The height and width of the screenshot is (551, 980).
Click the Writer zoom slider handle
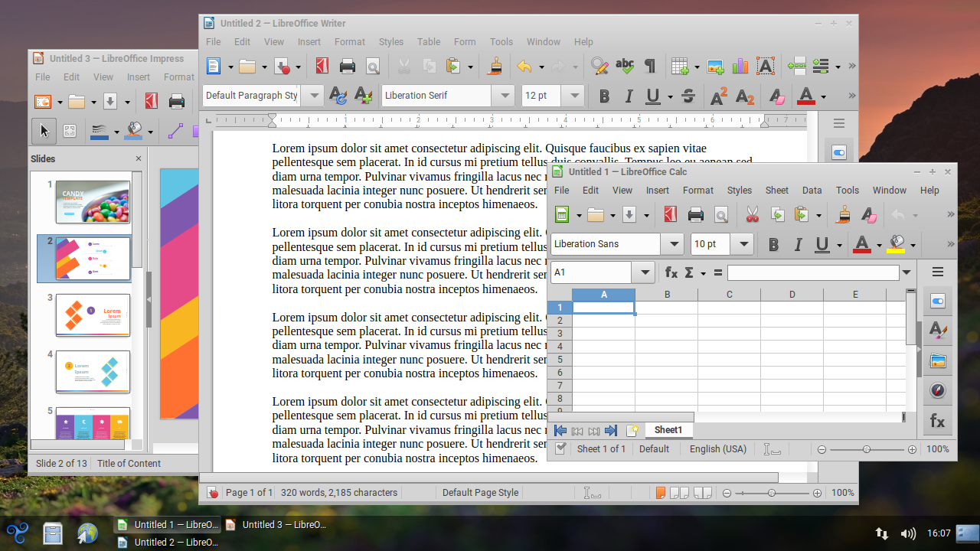[x=772, y=494]
